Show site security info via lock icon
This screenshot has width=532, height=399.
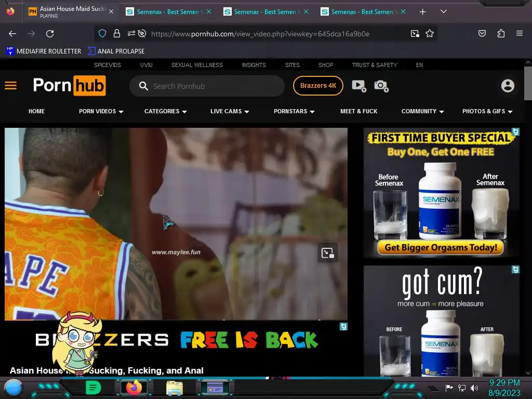pos(117,33)
